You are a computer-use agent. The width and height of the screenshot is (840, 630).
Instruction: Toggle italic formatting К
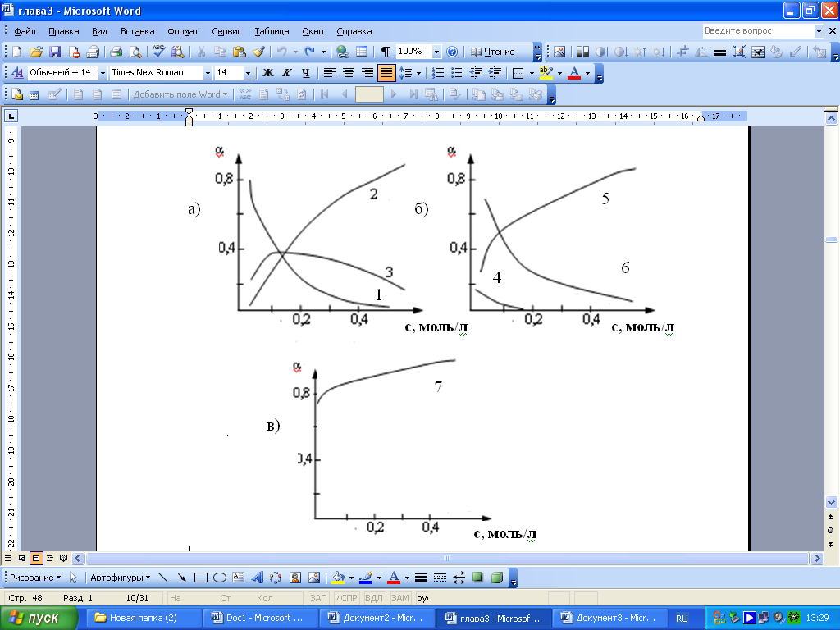coord(286,73)
